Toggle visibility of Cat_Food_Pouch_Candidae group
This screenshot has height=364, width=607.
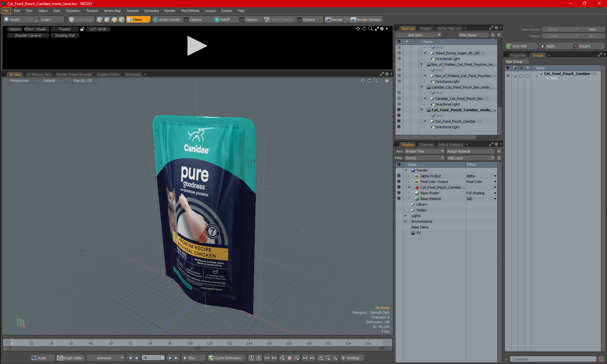coord(508,76)
